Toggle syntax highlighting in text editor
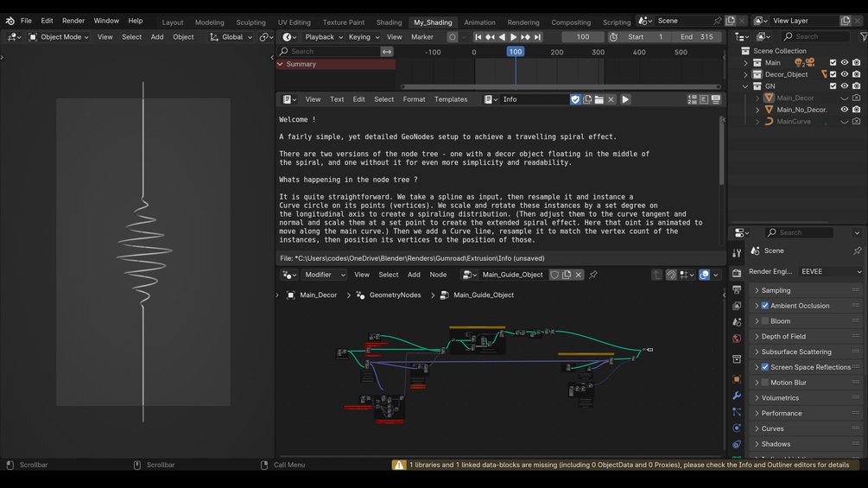 pos(716,99)
